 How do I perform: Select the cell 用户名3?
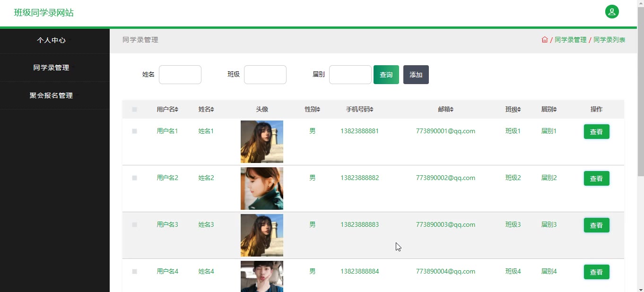(x=167, y=225)
